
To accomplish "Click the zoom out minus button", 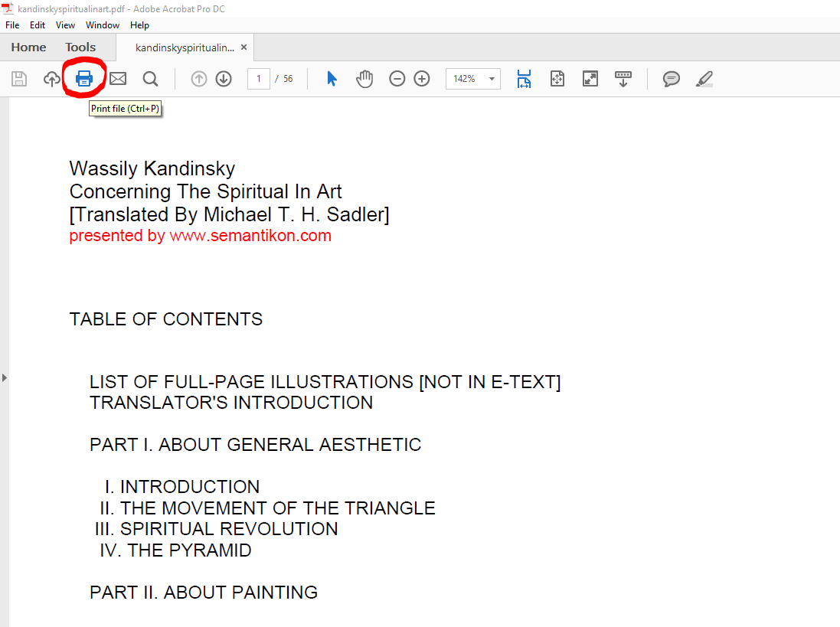I will point(397,79).
